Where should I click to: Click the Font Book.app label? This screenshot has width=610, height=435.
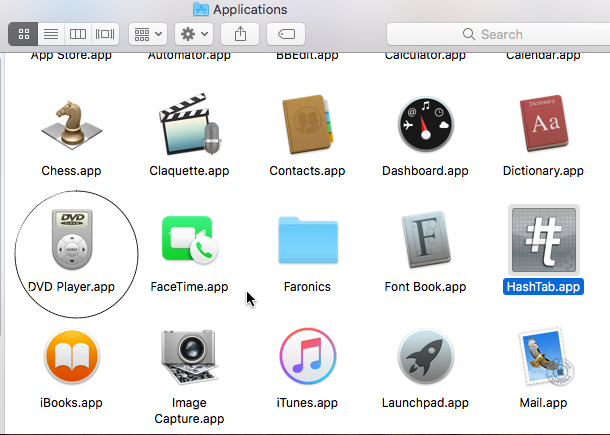[425, 286]
